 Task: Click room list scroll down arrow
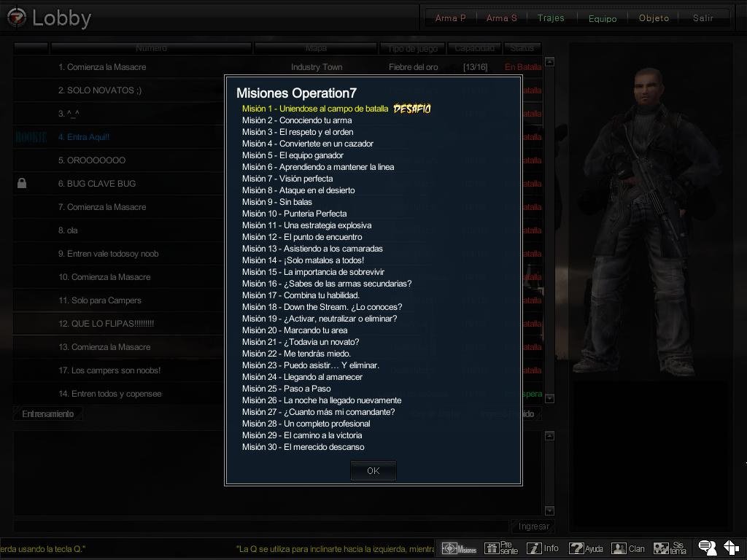[549, 398]
